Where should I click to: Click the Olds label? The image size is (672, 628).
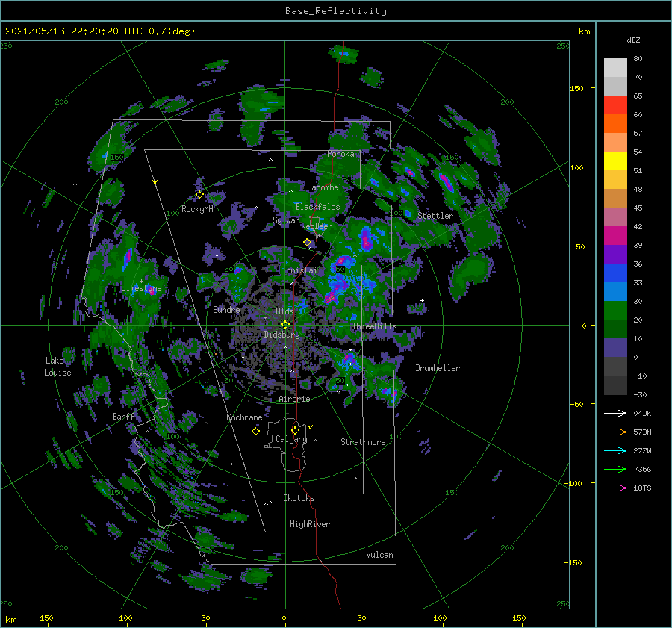284,311
